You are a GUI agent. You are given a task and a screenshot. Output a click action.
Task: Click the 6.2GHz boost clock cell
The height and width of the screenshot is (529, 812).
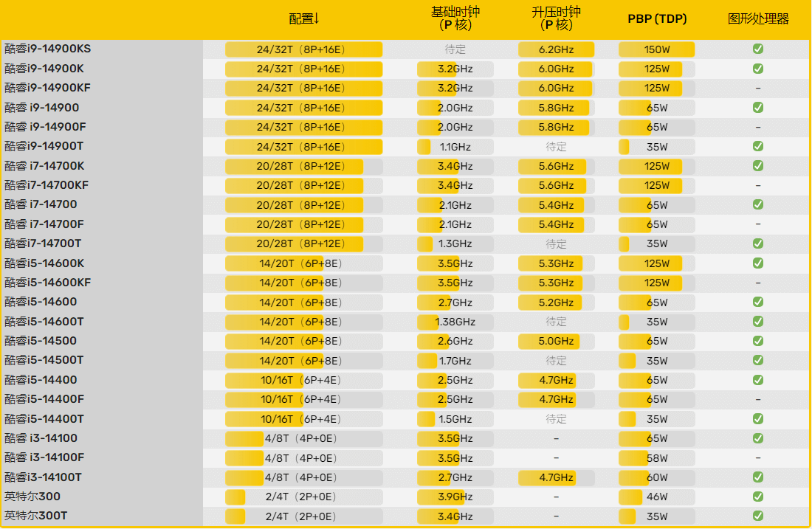pos(556,49)
